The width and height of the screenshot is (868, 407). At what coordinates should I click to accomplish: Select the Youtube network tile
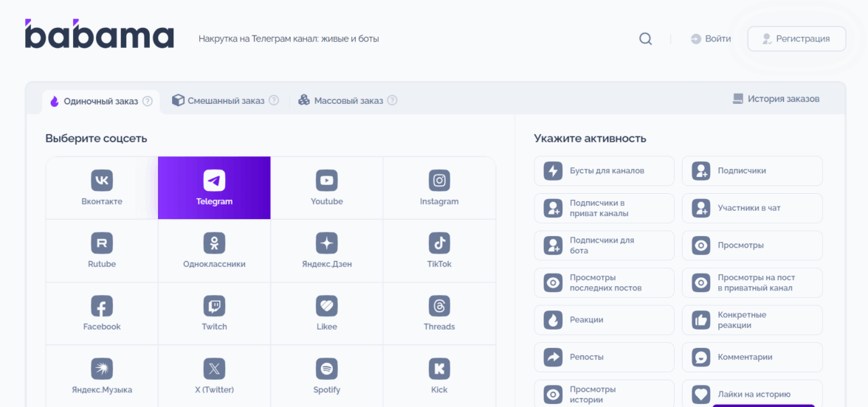(326, 188)
